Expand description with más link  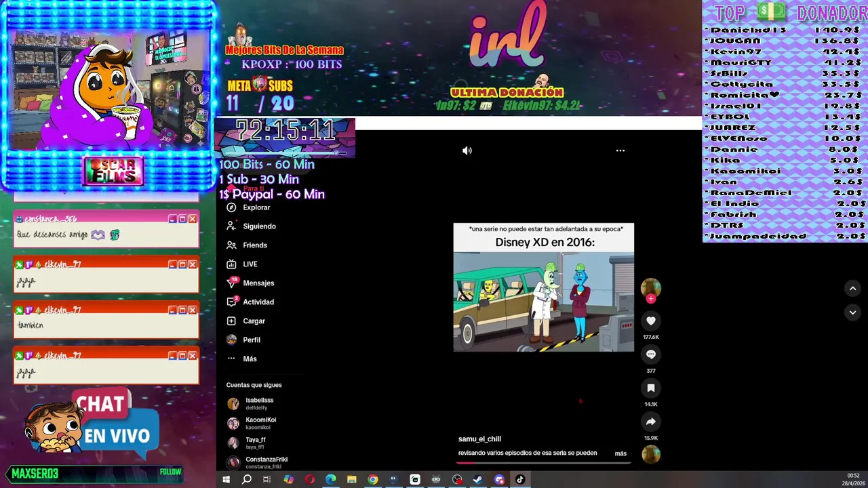coord(620,453)
